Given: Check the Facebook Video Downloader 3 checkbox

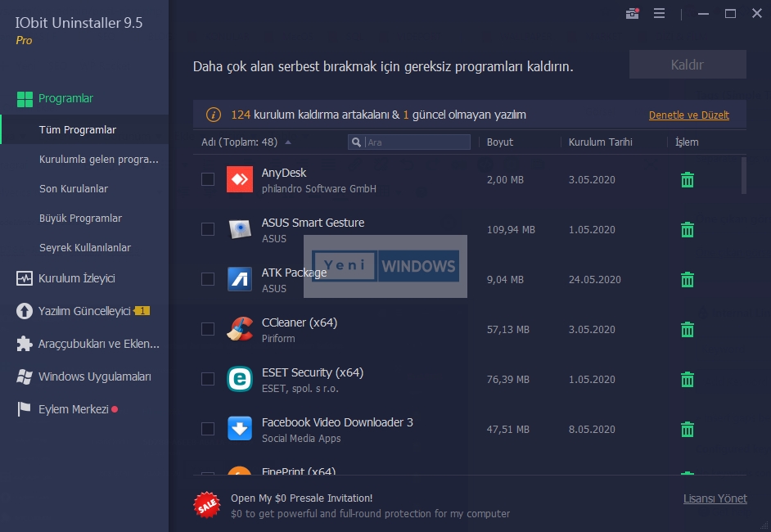Looking at the screenshot, I should [x=208, y=429].
